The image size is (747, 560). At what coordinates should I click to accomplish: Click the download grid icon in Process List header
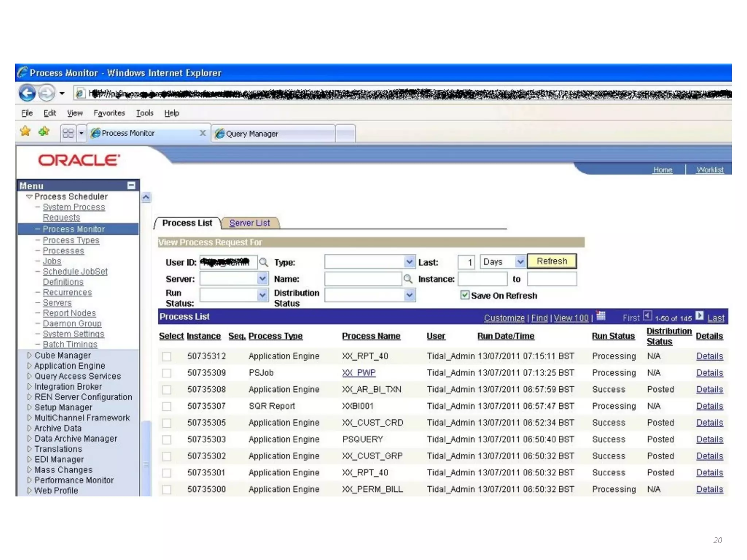[601, 316]
